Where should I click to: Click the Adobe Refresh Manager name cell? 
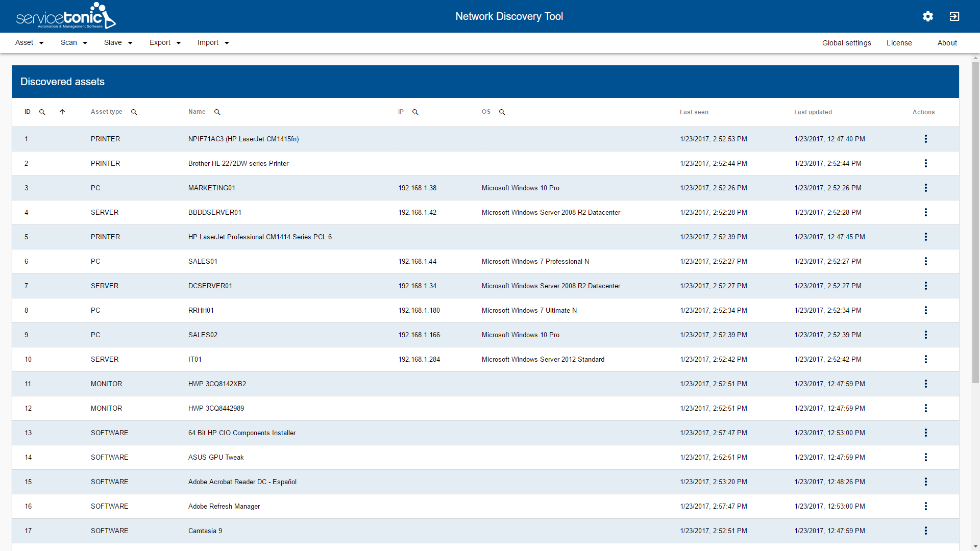pyautogui.click(x=224, y=506)
